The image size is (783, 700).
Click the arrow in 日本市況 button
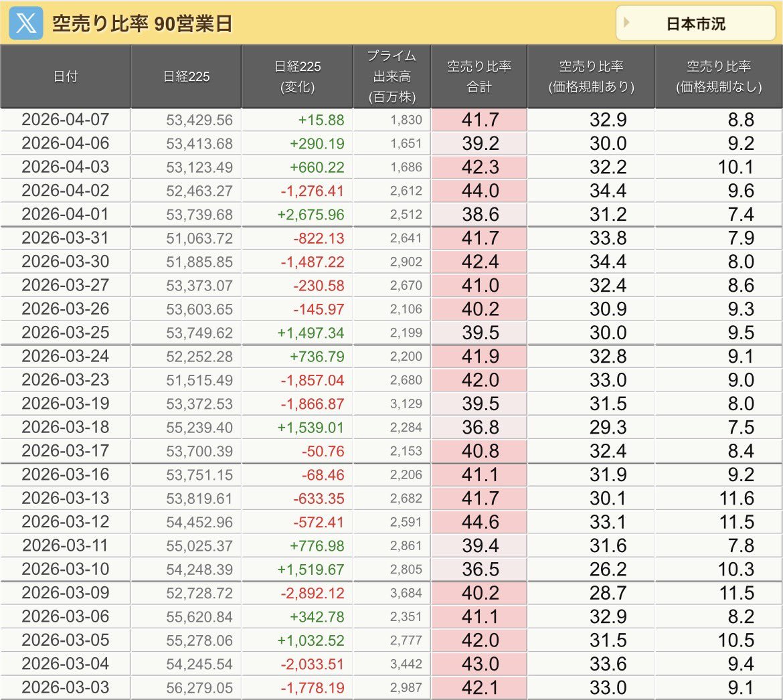(626, 23)
